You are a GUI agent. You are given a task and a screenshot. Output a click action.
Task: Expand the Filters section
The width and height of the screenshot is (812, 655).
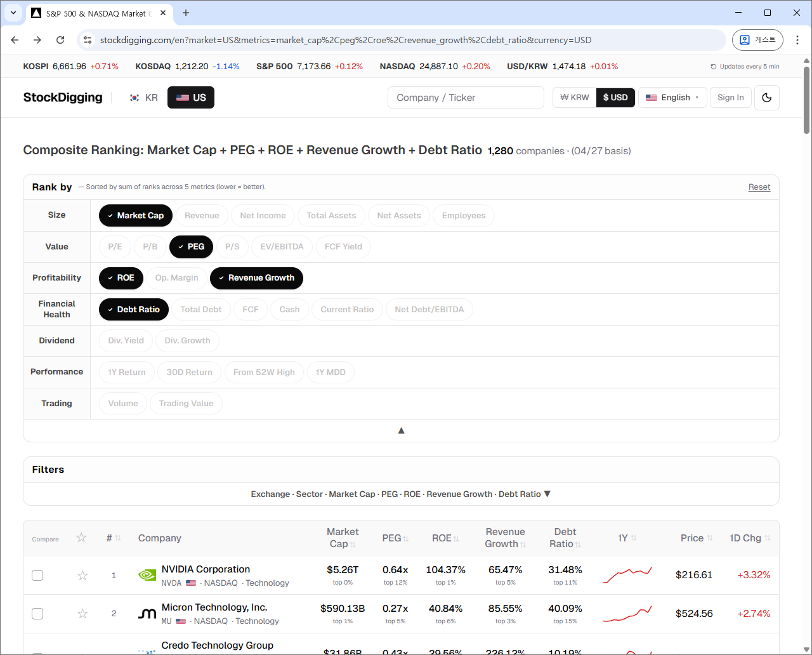401,494
